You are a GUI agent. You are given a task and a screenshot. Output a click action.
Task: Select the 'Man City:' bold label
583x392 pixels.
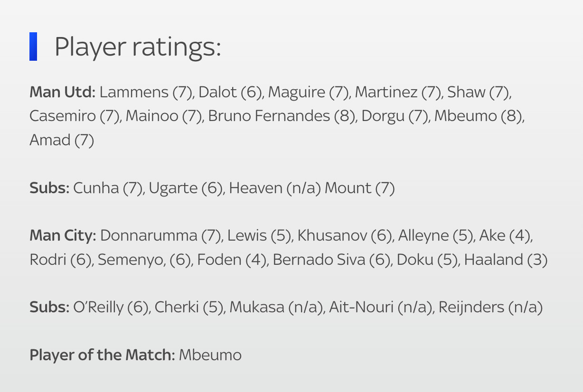tap(63, 235)
